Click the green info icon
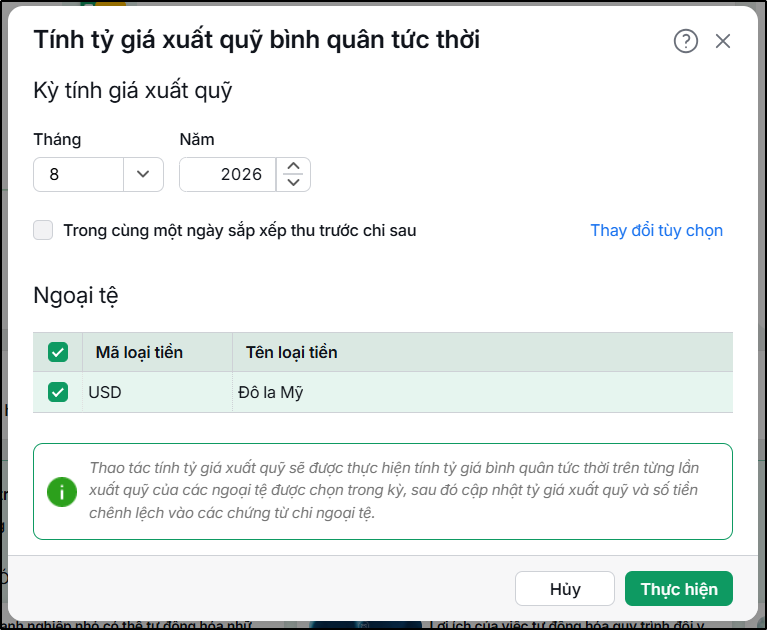Image resolution: width=767 pixels, height=630 pixels. 62,492
